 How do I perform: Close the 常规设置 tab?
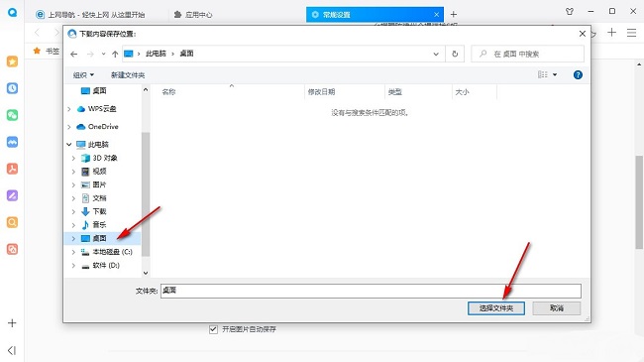(436, 15)
